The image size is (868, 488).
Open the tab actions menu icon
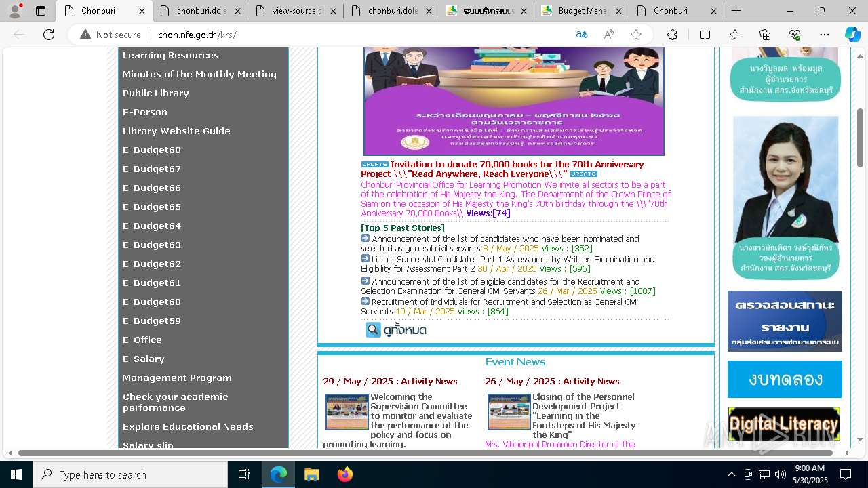pyautogui.click(x=41, y=11)
